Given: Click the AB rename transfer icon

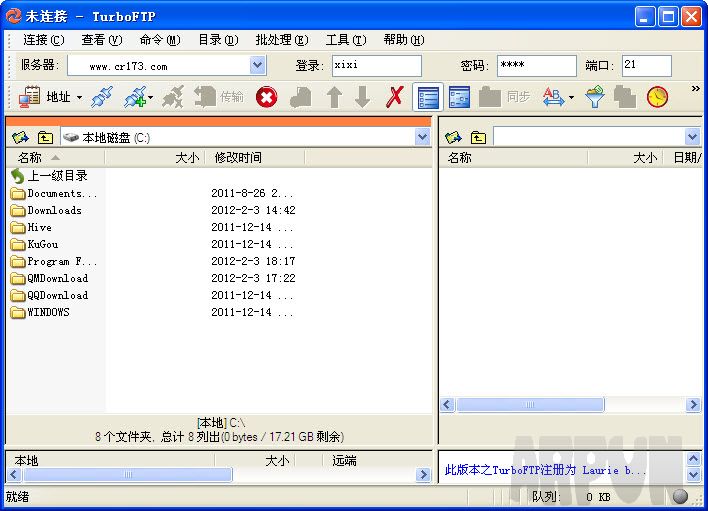Looking at the screenshot, I should tap(554, 97).
